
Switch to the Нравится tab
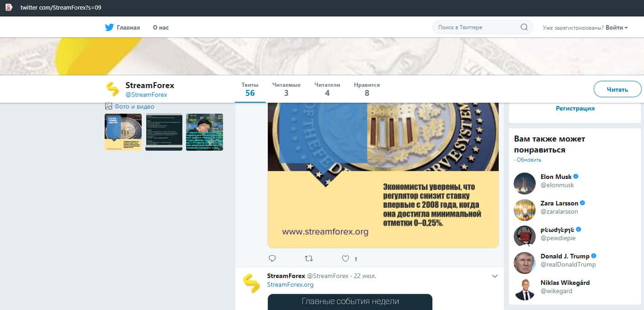(x=367, y=89)
